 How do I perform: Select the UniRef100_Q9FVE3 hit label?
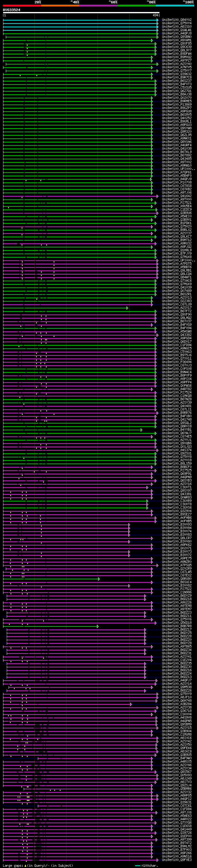[177, 860]
